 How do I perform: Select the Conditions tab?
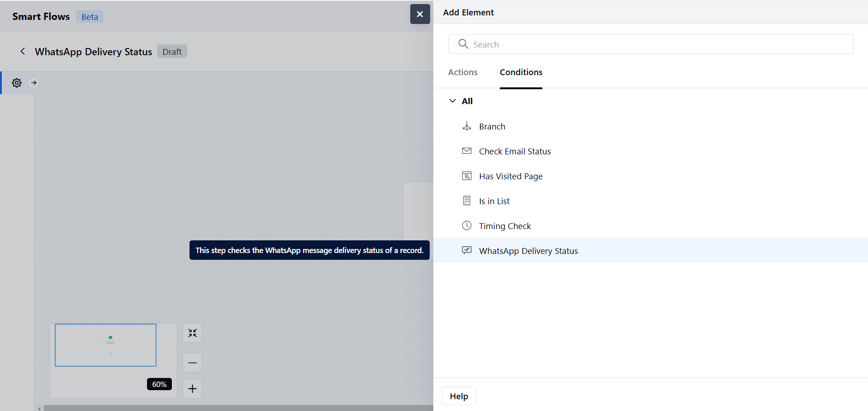pos(521,72)
